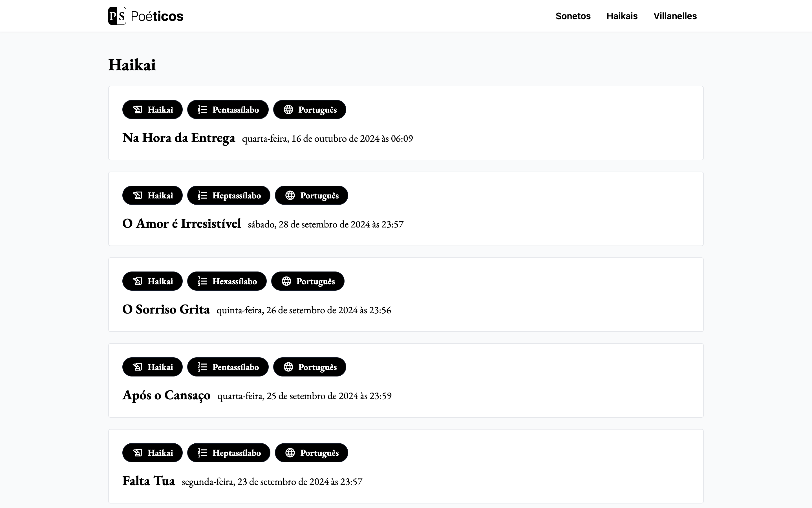Open the poem O Amor é Irresistível

(182, 224)
